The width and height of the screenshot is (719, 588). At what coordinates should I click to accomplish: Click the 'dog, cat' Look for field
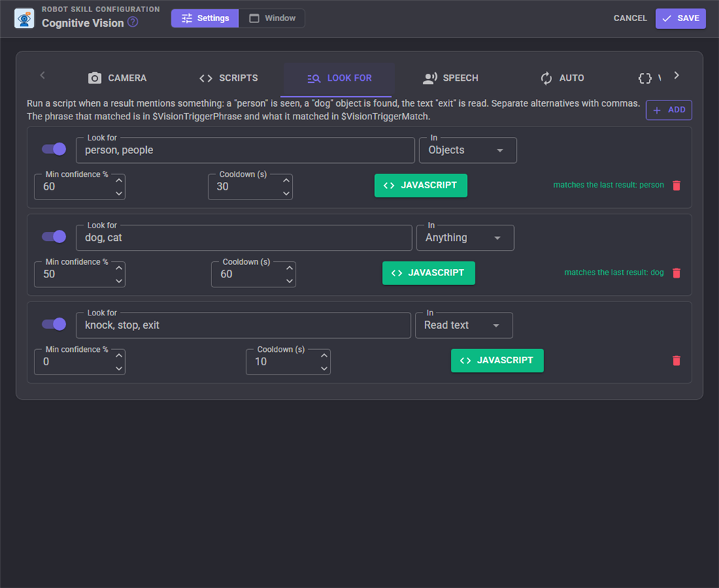[244, 238]
